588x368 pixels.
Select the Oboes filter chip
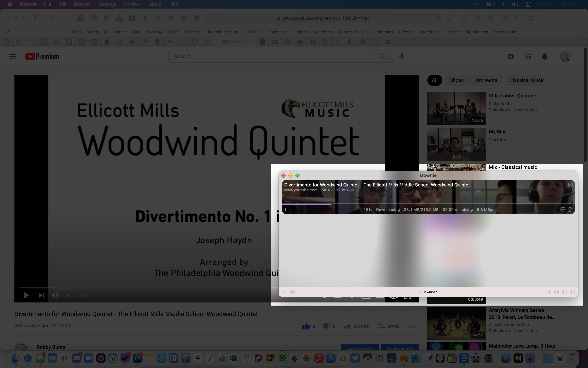pyautogui.click(x=456, y=80)
